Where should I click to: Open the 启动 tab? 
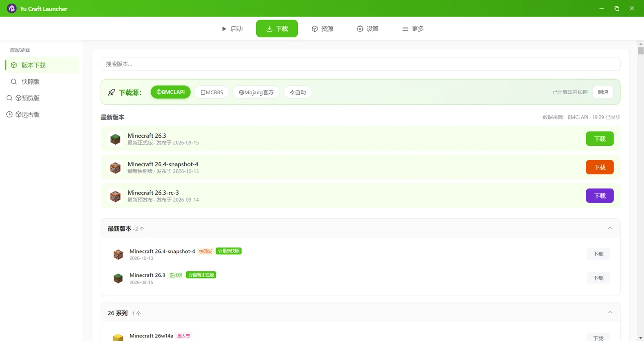click(x=232, y=29)
